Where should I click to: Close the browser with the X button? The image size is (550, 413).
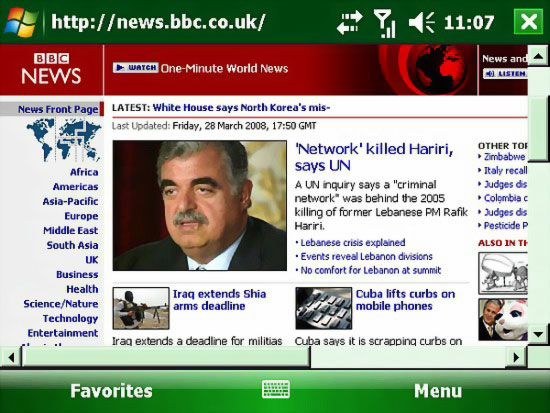[529, 22]
